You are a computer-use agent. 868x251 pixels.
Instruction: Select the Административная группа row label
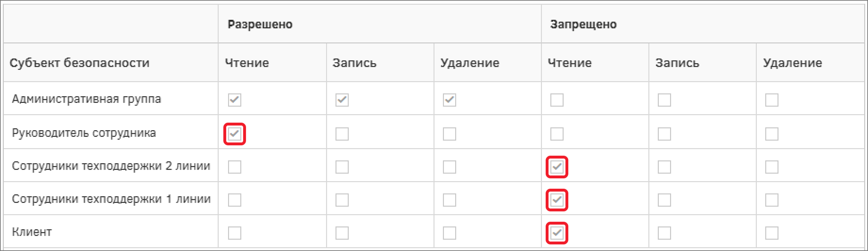click(87, 99)
